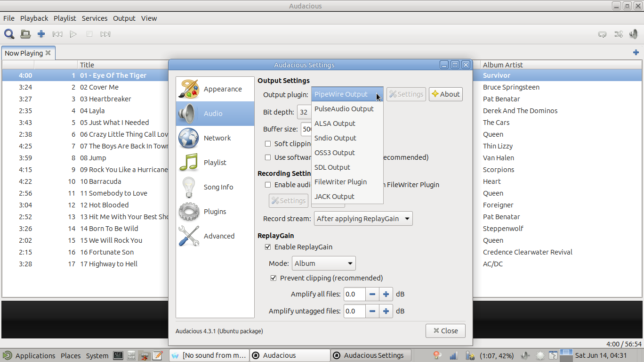Choose Sndio Output from the list

click(x=347, y=138)
